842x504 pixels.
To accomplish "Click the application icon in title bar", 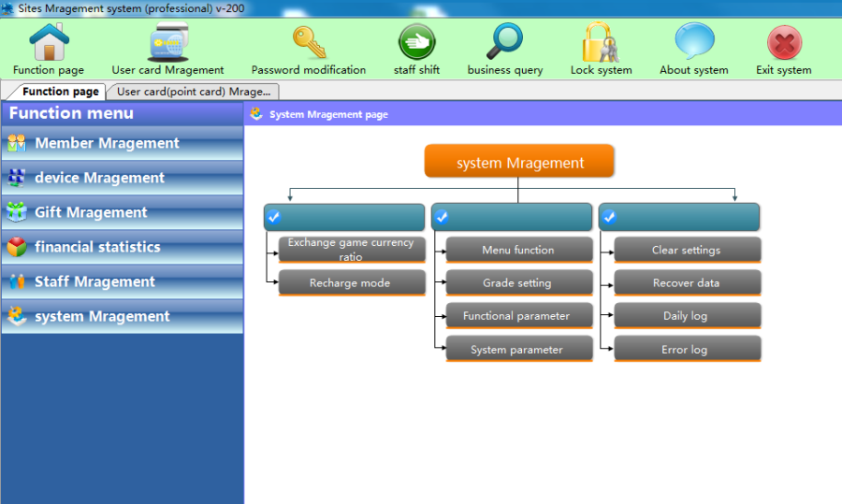I will [x=7, y=8].
